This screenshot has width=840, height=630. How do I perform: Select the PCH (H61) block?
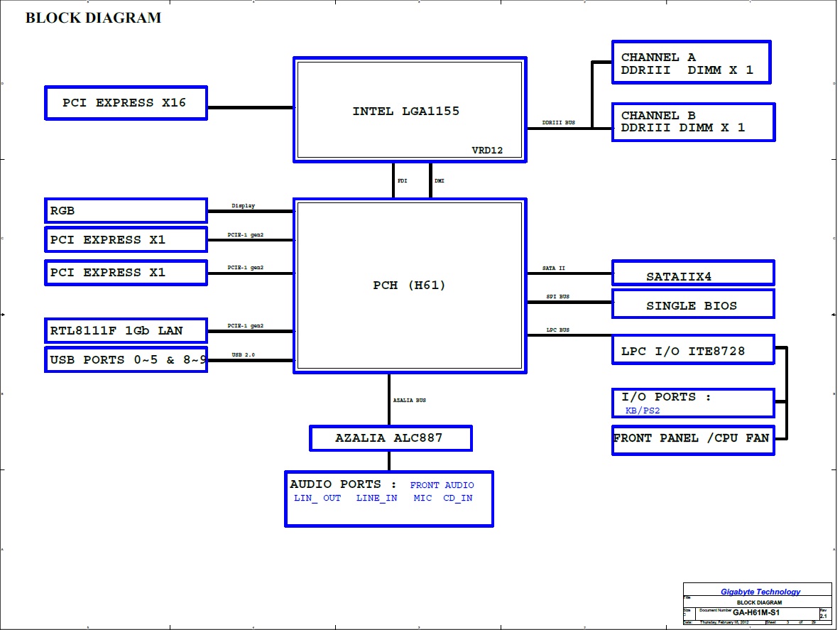coord(410,286)
